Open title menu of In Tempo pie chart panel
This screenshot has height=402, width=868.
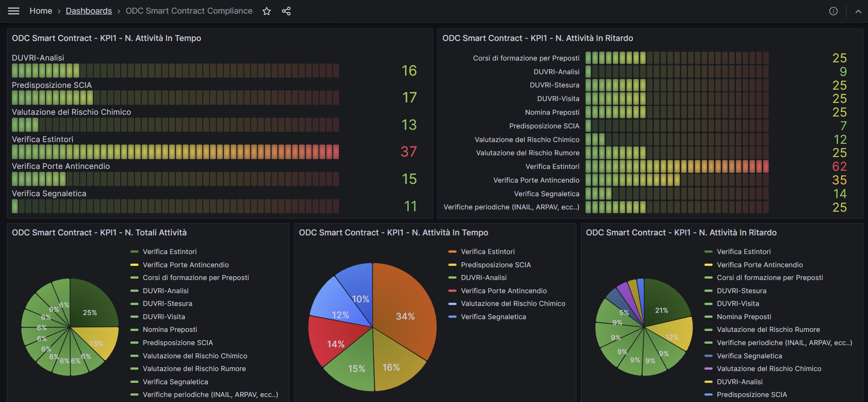pyautogui.click(x=394, y=233)
